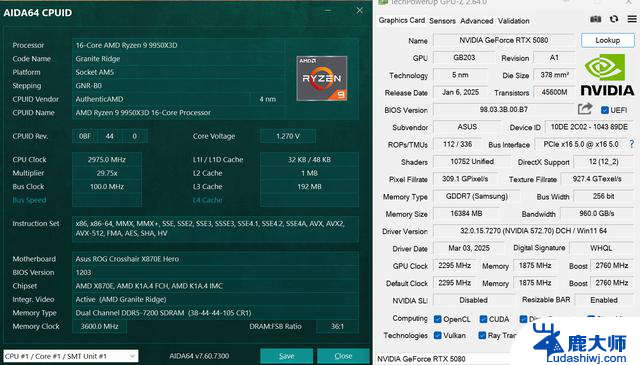This screenshot has height=365, width=640.
Task: Click the Bus Interface question mark
Action: pos(631,144)
